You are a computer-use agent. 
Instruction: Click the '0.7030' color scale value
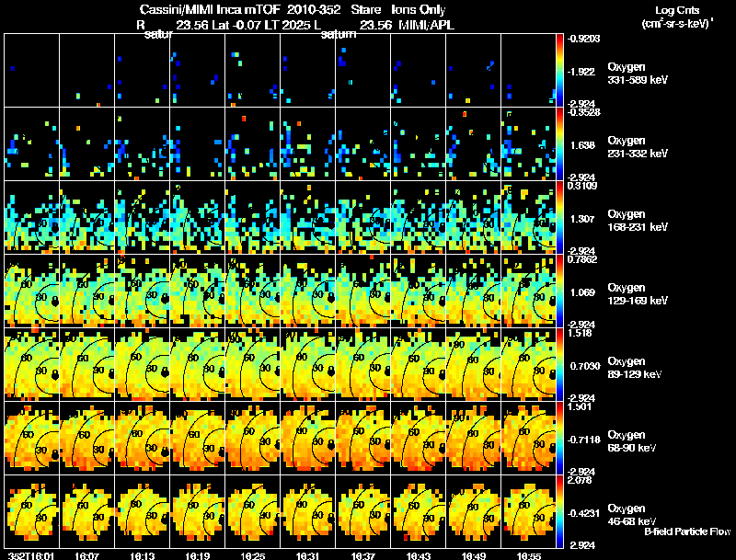pos(585,366)
